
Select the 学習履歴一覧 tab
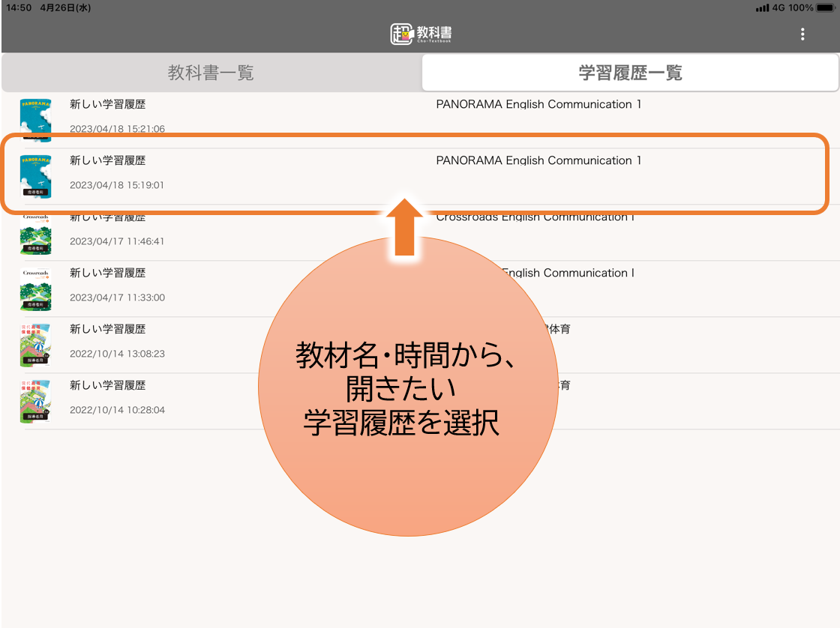click(x=630, y=72)
